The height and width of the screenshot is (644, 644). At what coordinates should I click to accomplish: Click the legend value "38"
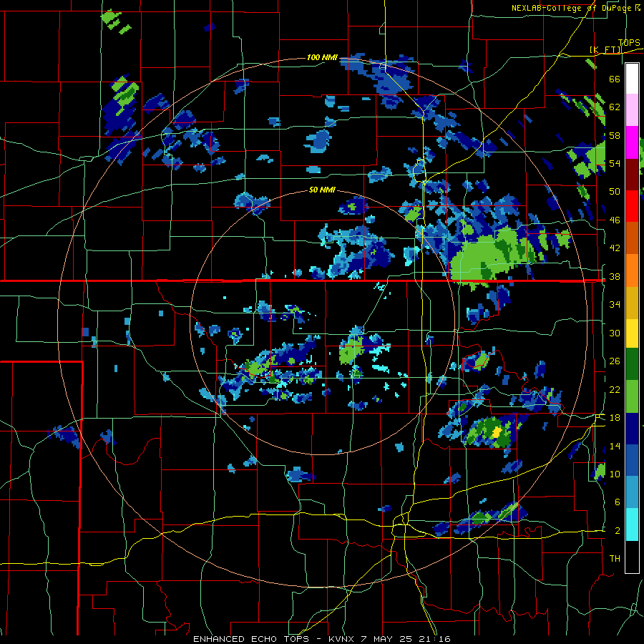pos(615,276)
